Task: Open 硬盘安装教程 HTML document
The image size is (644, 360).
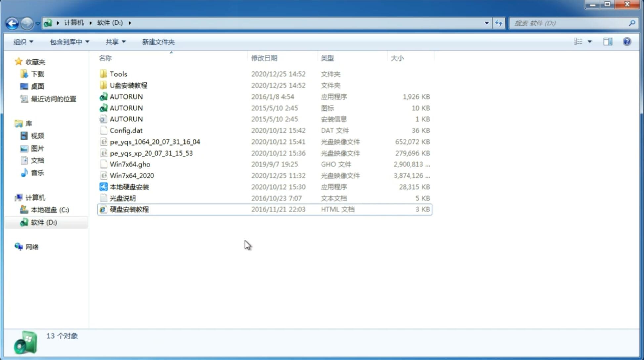Action: coord(129,209)
